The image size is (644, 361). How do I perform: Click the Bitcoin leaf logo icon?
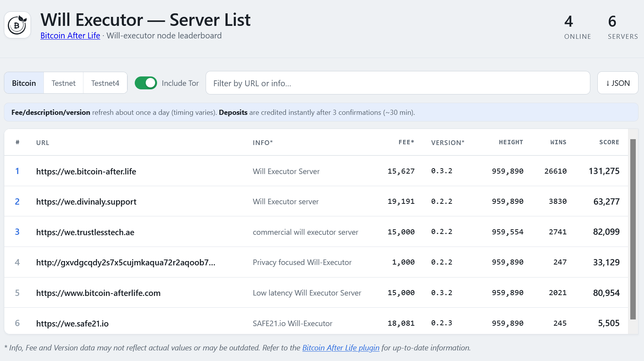(x=17, y=25)
